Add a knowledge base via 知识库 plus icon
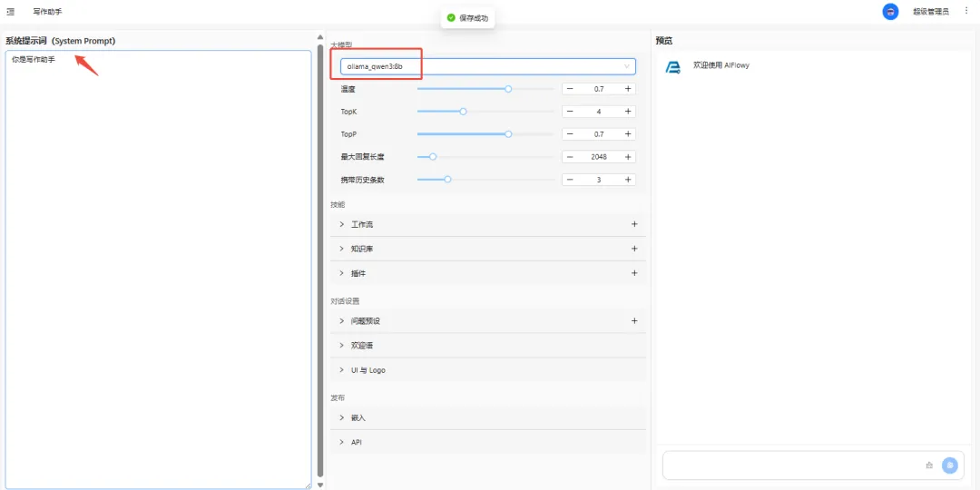This screenshot has width=980, height=490. point(634,249)
